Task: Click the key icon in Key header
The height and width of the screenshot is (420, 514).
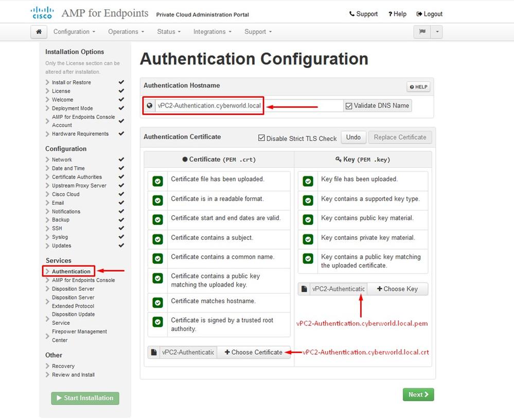Action: 339,160
